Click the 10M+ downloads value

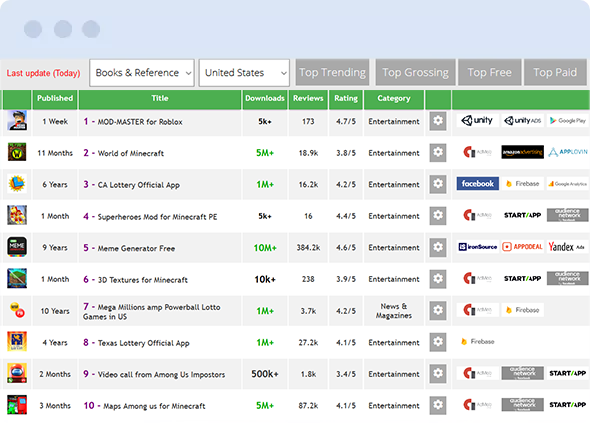tap(265, 248)
